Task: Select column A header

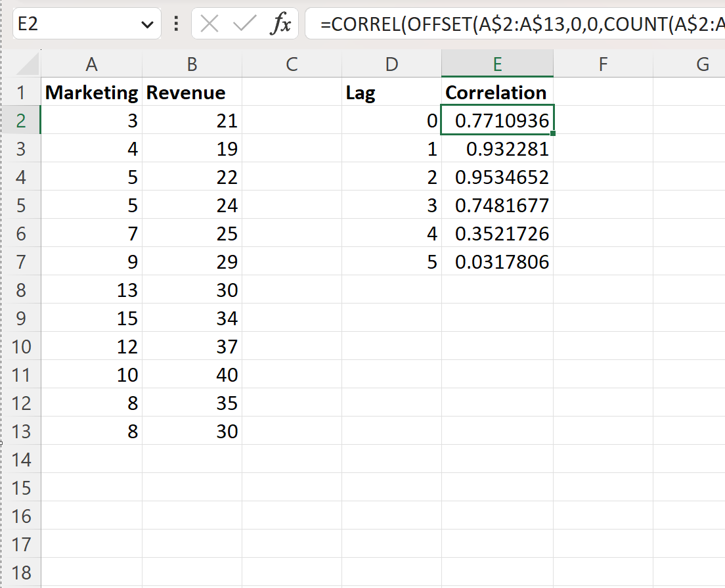Action: [91, 64]
